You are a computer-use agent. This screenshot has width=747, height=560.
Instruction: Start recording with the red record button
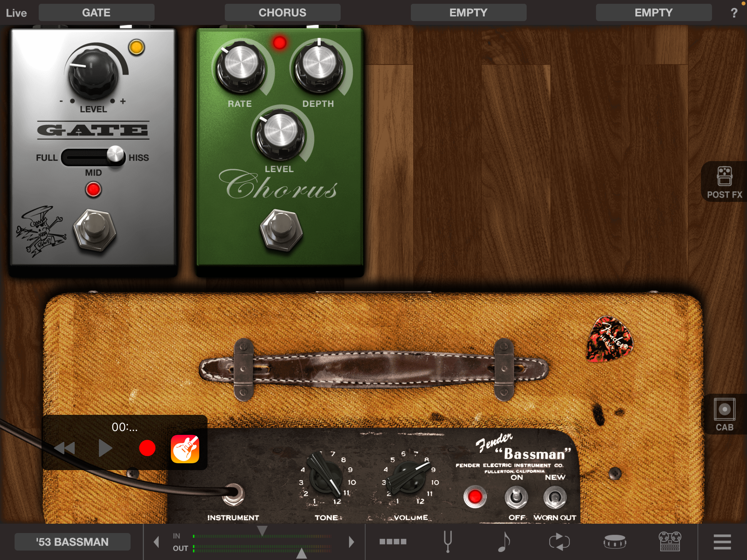pyautogui.click(x=147, y=448)
